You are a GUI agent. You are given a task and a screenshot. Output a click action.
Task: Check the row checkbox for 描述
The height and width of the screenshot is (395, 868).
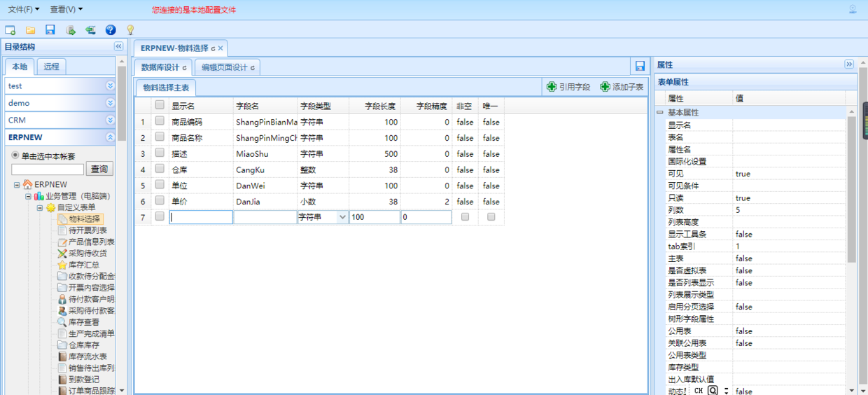[x=160, y=153]
